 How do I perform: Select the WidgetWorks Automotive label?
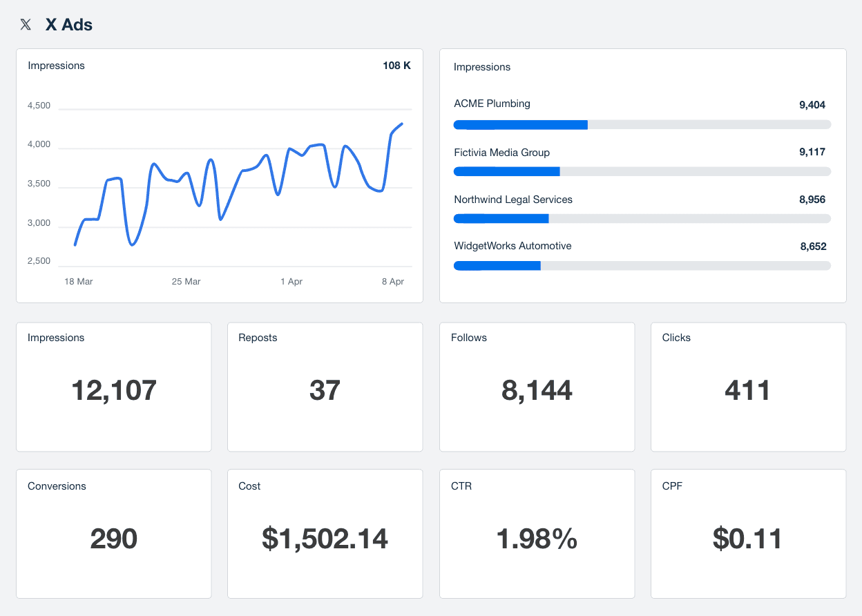(513, 246)
